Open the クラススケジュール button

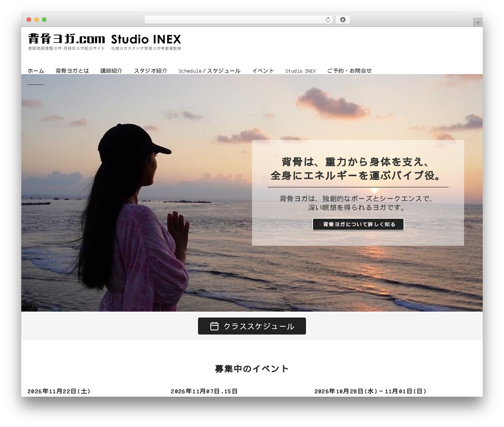[x=252, y=326]
